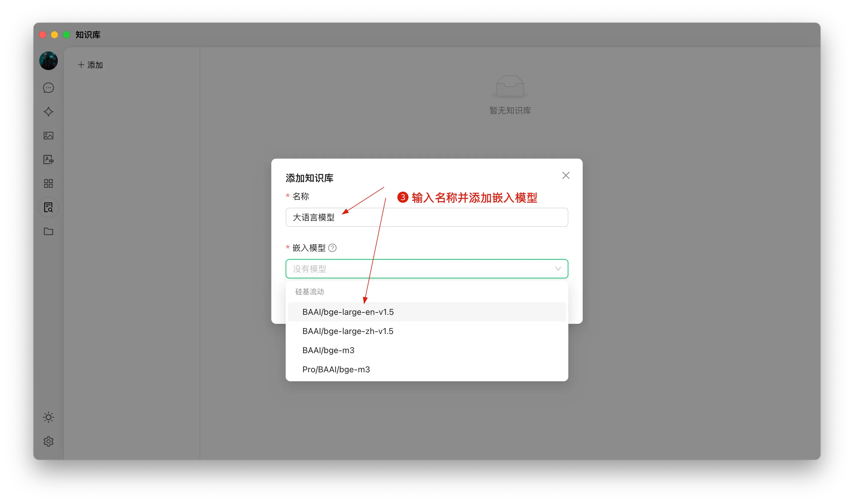
Task: Open the files folder sidebar icon
Action: coord(49,231)
